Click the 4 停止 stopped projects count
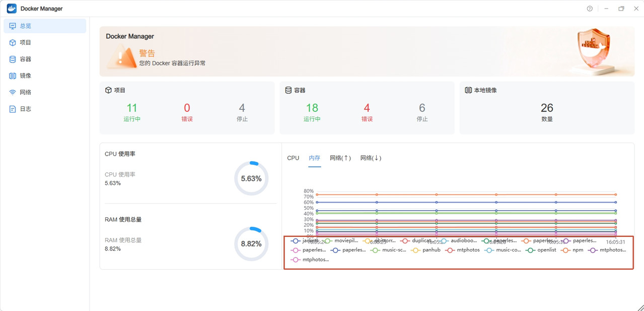Image resolution: width=644 pixels, height=311 pixels. [242, 112]
